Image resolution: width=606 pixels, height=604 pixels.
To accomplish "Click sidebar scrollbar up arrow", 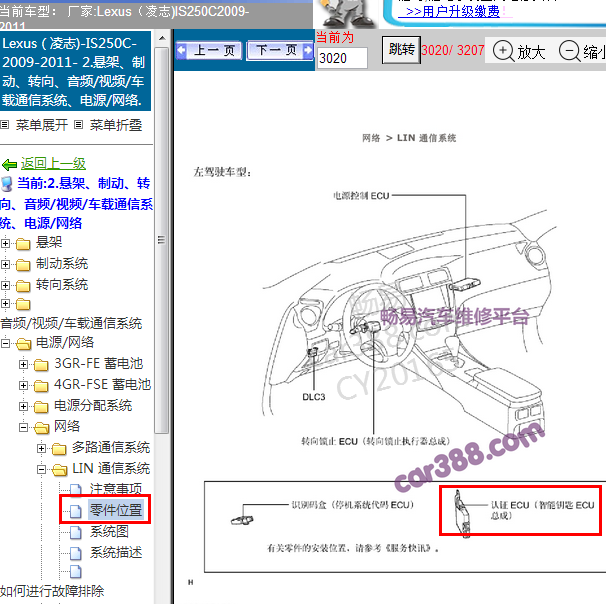I will pyautogui.click(x=162, y=38).
